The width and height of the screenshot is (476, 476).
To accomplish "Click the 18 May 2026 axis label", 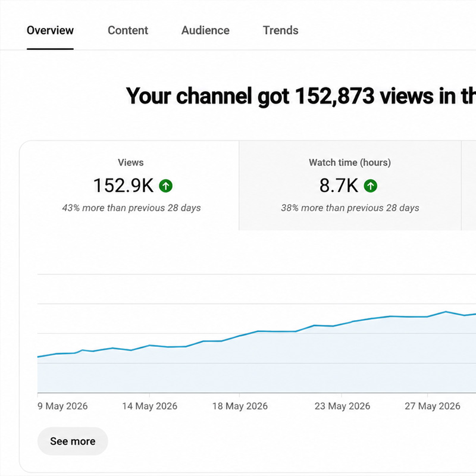I will pos(240,406).
